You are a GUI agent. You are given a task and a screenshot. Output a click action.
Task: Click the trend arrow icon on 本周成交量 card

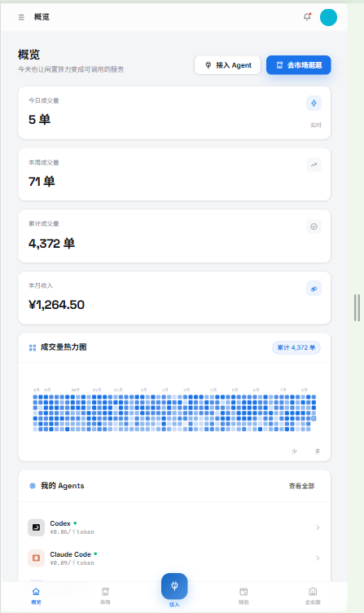coord(314,165)
